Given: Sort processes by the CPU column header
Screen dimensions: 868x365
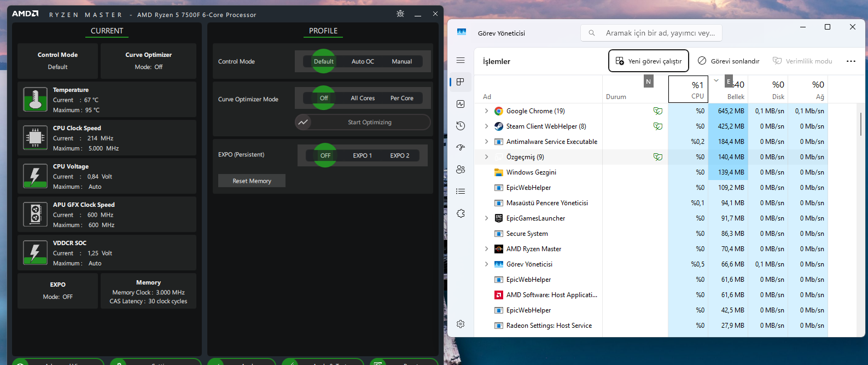Looking at the screenshot, I should point(688,89).
